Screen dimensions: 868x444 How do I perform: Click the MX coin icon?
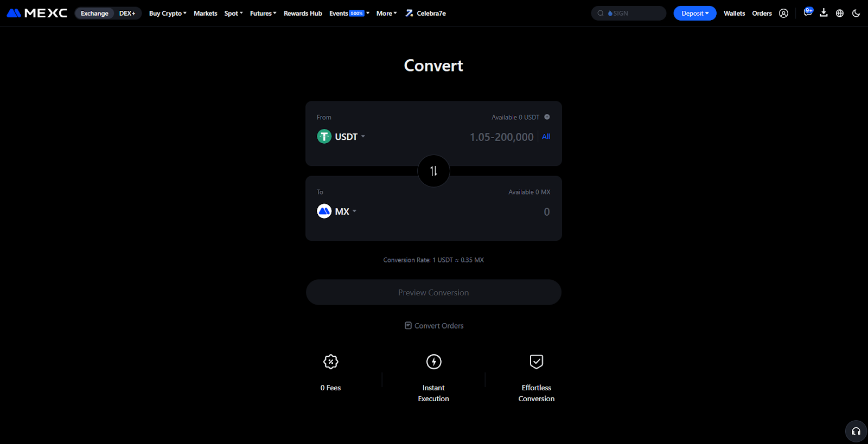point(324,211)
